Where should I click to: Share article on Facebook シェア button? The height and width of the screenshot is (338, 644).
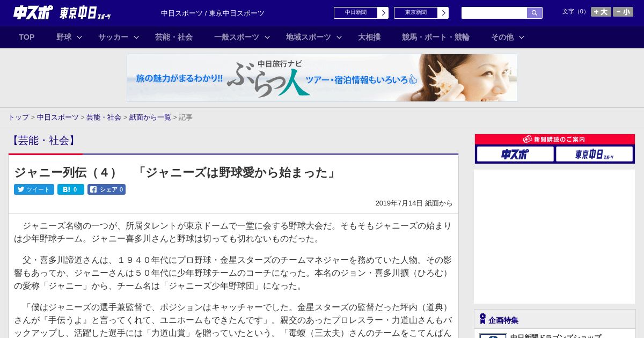point(106,189)
